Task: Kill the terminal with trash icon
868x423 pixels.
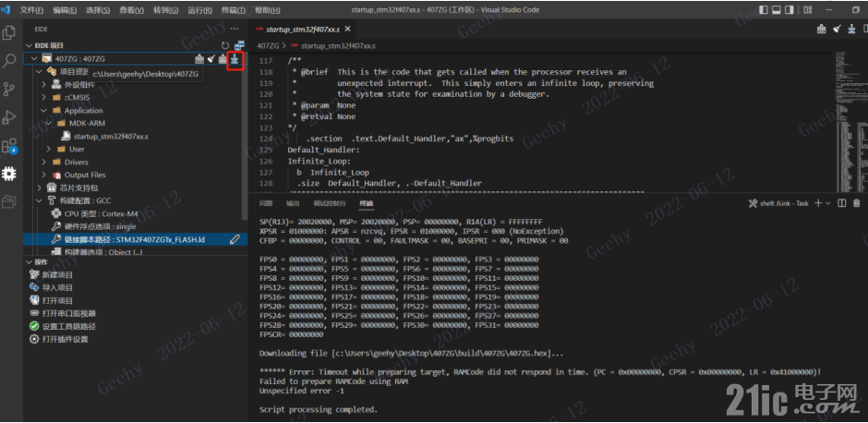Action: tap(856, 203)
